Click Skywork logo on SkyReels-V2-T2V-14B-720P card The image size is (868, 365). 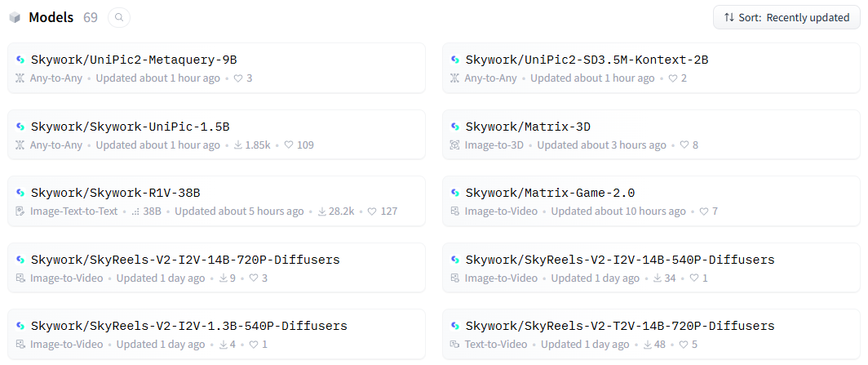point(455,326)
